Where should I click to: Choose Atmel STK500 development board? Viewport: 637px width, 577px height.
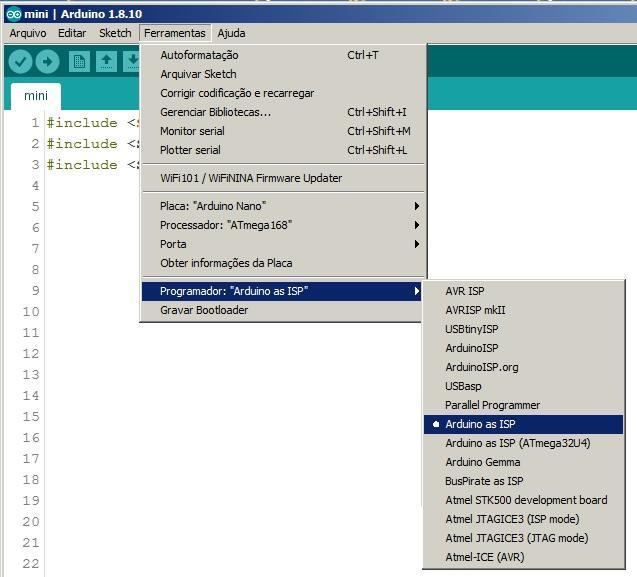[523, 500]
